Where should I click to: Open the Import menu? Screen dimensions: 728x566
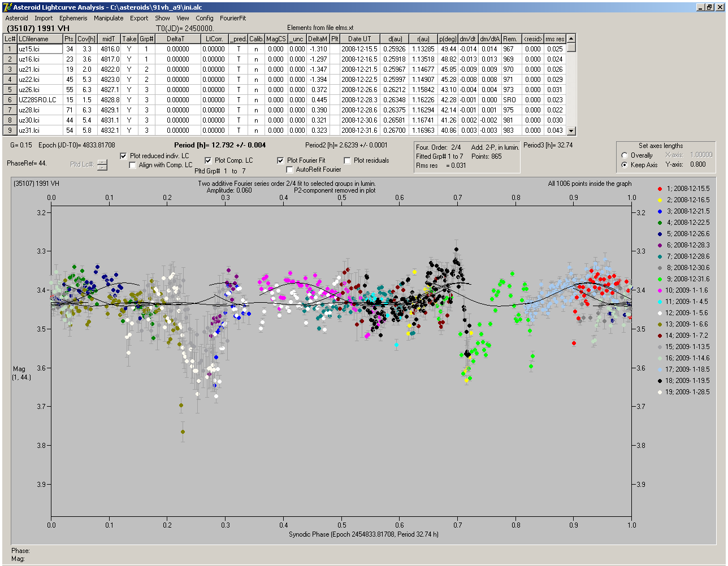tap(44, 18)
